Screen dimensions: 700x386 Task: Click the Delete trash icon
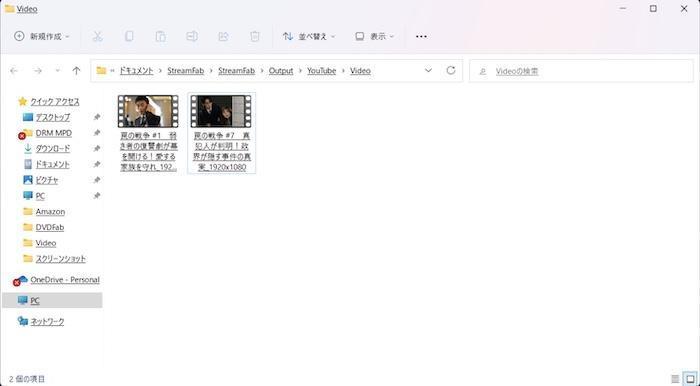click(255, 37)
